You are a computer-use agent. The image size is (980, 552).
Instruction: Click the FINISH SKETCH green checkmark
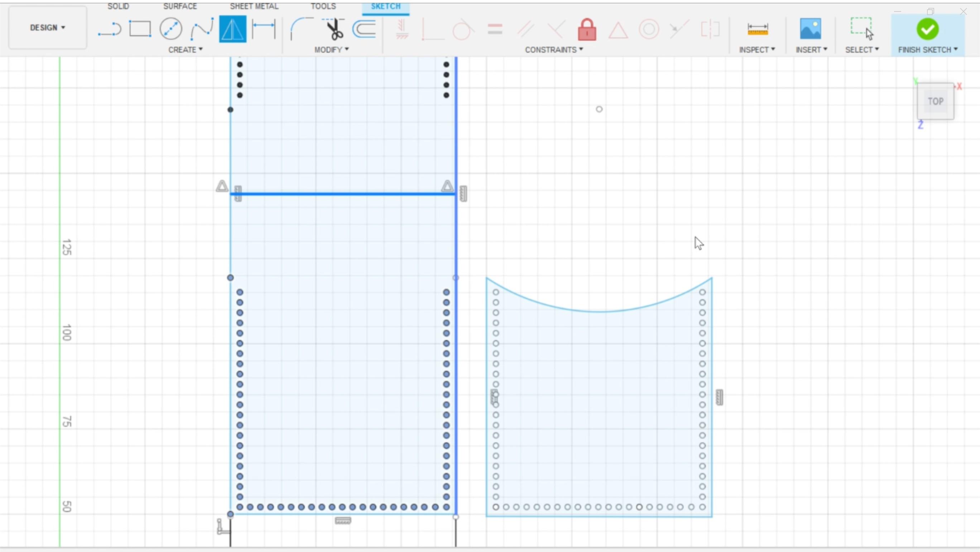pos(927,29)
